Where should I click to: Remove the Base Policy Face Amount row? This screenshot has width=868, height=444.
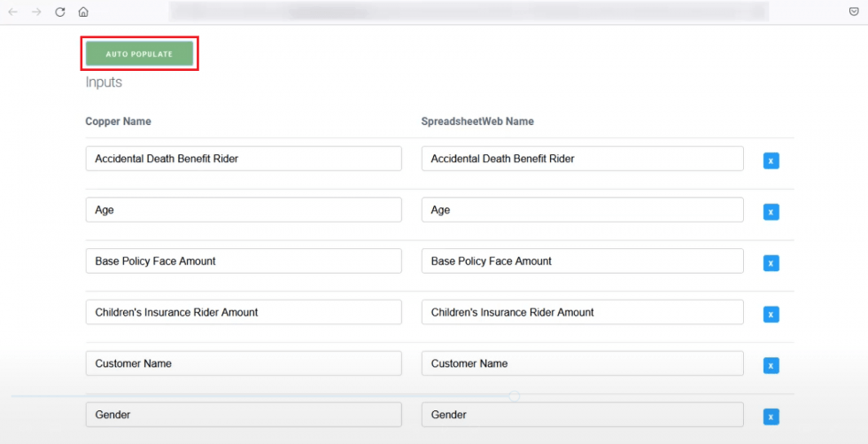771,263
